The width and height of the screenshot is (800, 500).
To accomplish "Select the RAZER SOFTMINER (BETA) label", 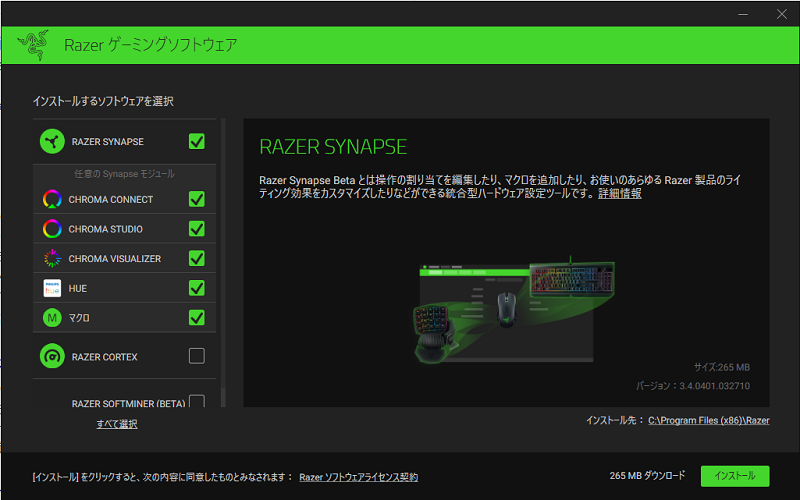I will pyautogui.click(x=129, y=403).
